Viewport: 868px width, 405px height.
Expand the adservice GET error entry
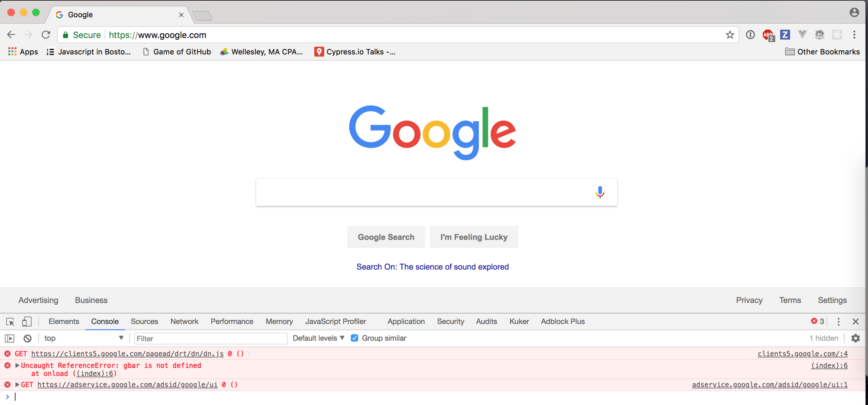click(x=17, y=385)
